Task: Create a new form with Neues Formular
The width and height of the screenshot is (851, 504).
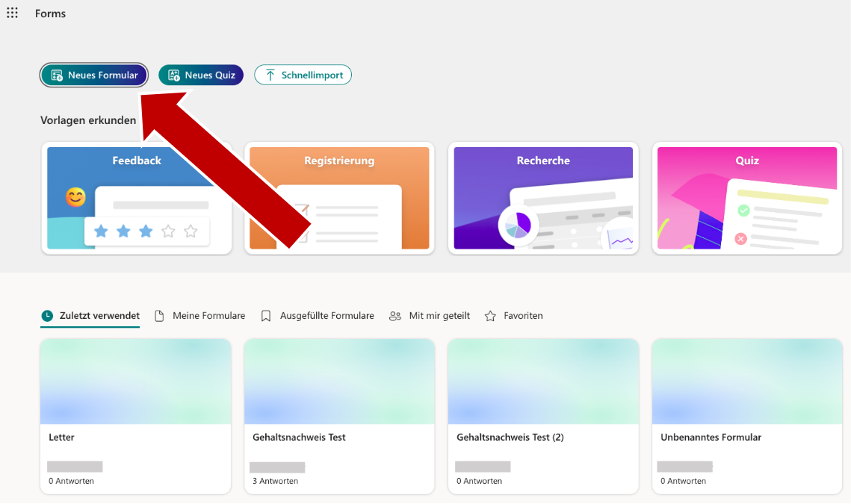Action: [94, 75]
